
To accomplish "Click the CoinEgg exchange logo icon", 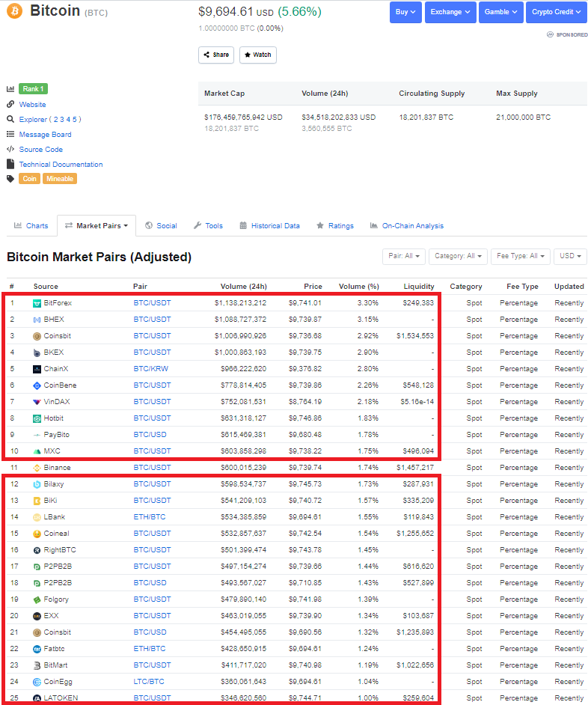I will pos(37,682).
